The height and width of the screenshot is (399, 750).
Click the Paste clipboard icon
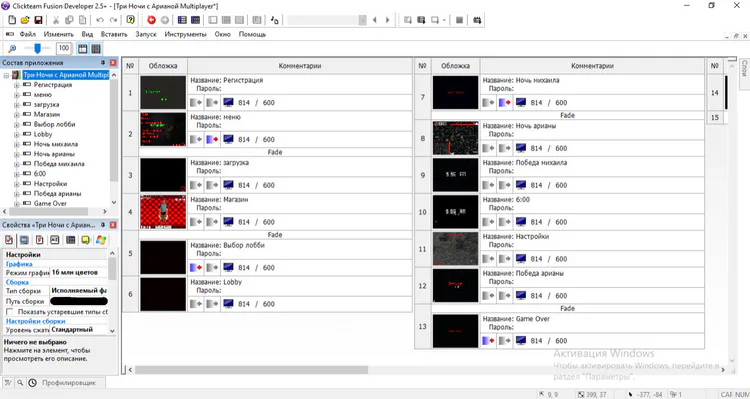pos(82,20)
